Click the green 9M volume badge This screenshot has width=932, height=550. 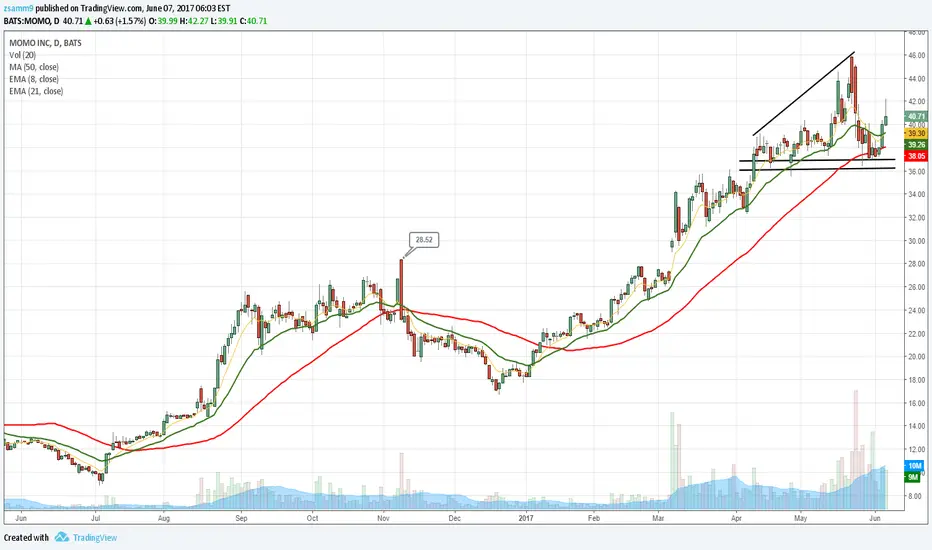pyautogui.click(x=912, y=477)
